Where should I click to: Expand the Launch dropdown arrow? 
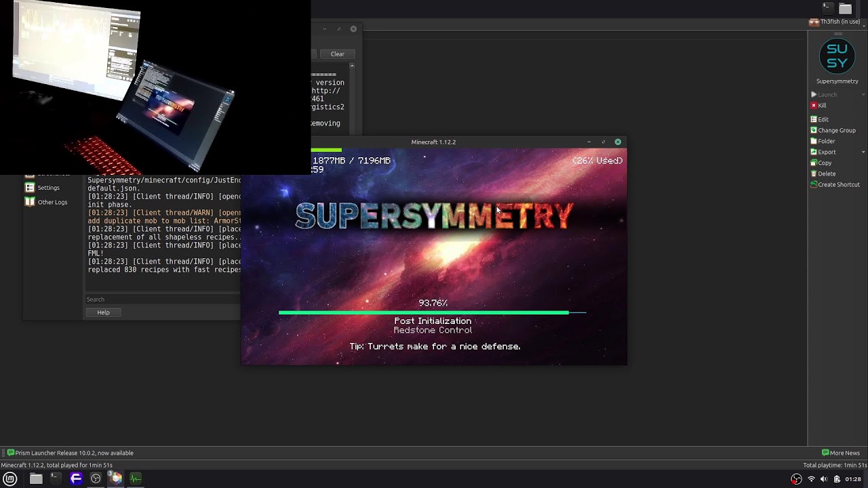tap(863, 95)
